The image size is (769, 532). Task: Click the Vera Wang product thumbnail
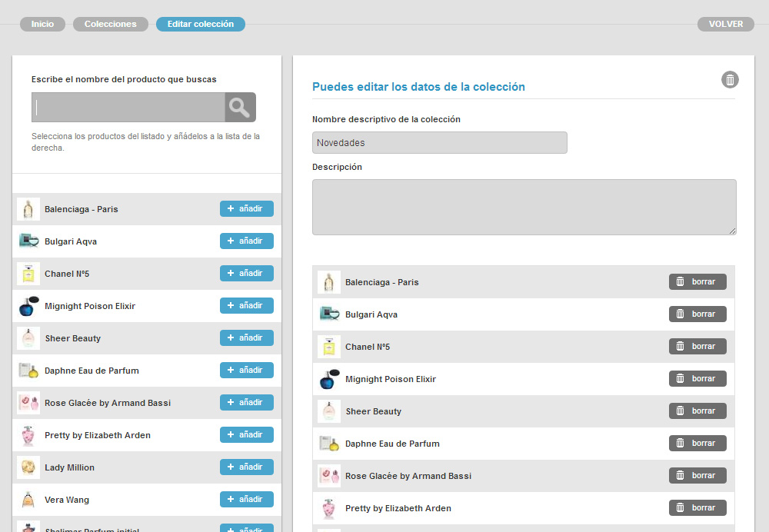(28, 500)
